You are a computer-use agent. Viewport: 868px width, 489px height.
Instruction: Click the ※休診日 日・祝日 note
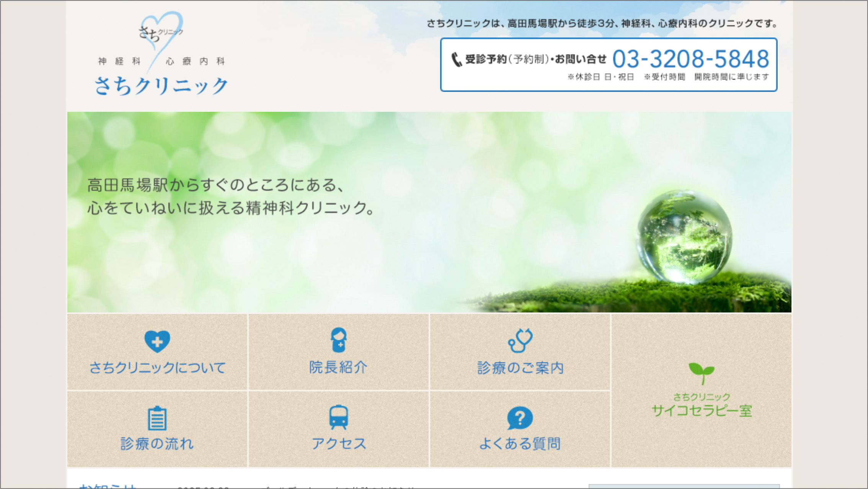click(601, 77)
